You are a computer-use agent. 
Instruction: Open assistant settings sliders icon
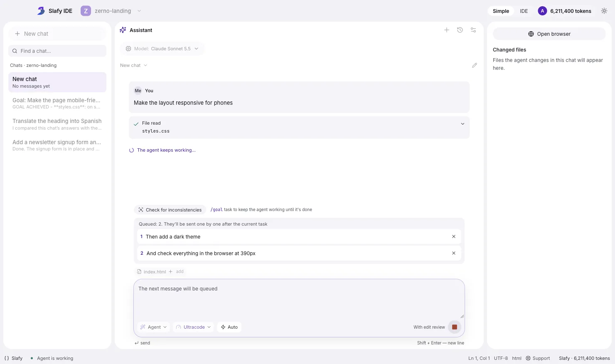pos(473,30)
